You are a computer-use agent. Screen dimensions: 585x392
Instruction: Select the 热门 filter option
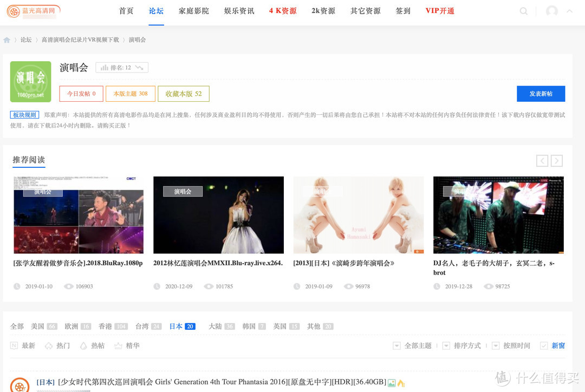[57, 345]
